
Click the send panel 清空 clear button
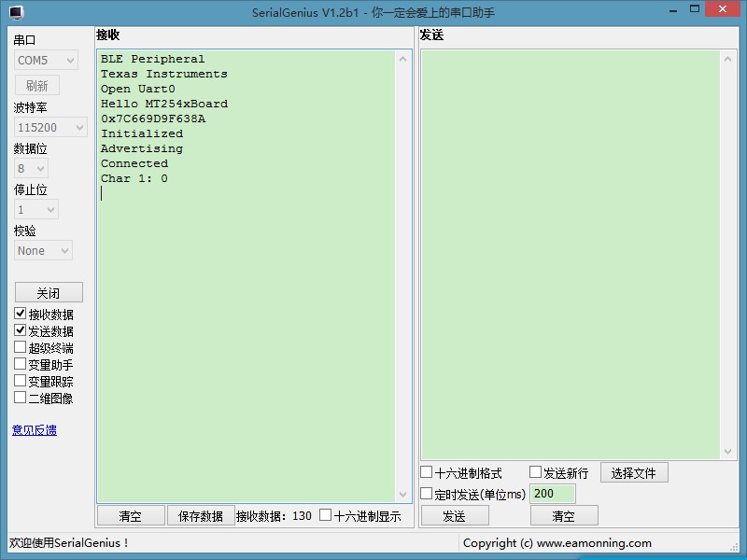pyautogui.click(x=564, y=516)
